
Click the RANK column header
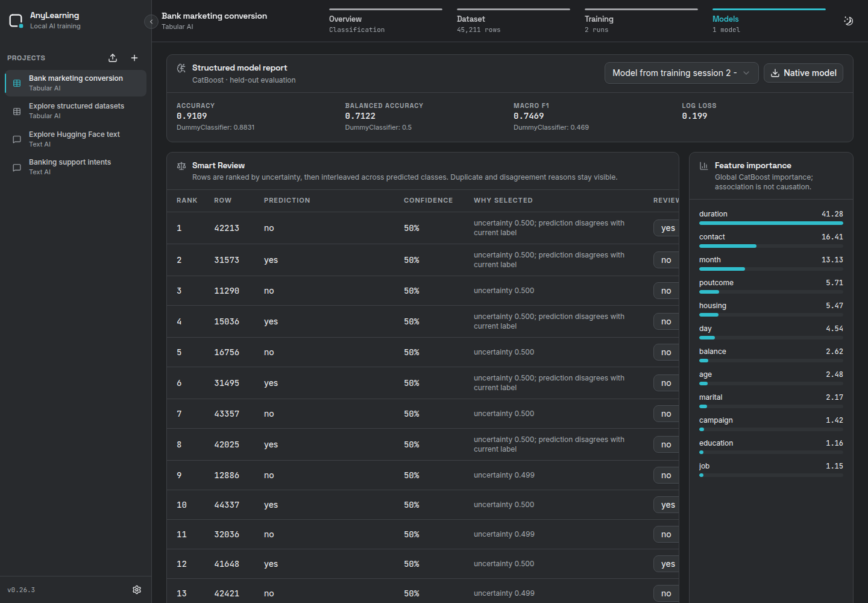pyautogui.click(x=187, y=200)
